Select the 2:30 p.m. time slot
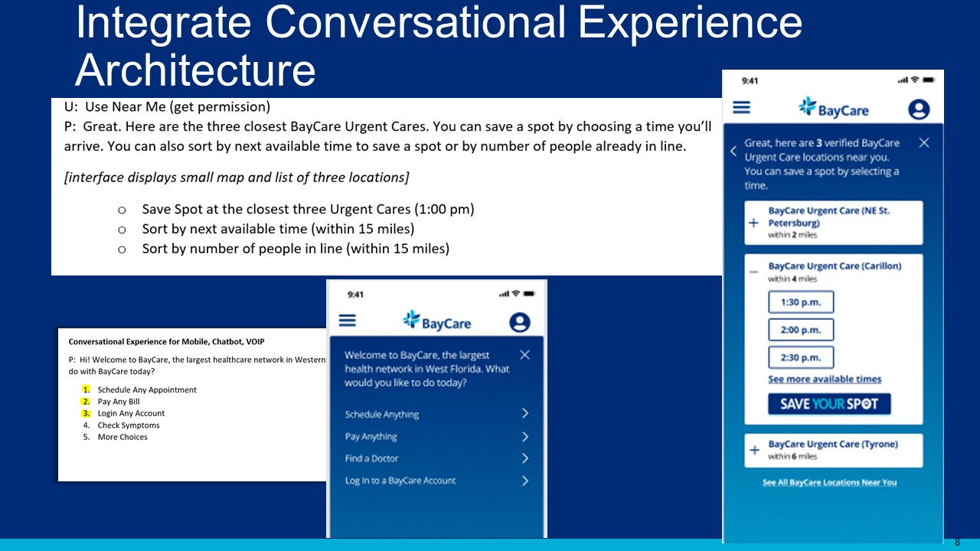The height and width of the screenshot is (551, 980). (x=801, y=357)
